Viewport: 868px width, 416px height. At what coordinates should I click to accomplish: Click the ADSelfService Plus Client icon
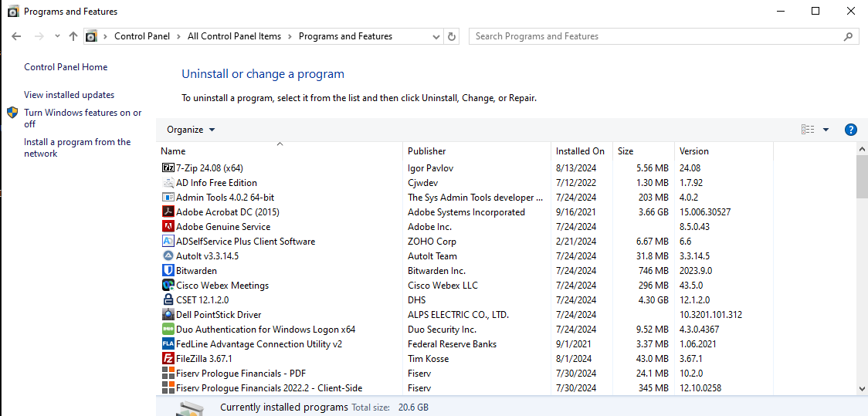pos(168,242)
